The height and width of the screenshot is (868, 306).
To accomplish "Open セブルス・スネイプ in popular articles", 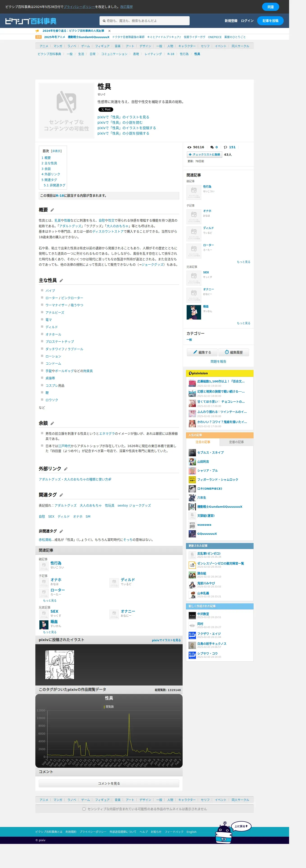I will click(x=210, y=452).
